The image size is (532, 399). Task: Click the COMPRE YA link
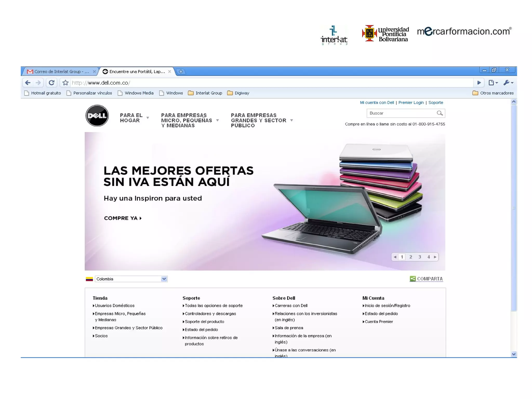[x=123, y=218]
